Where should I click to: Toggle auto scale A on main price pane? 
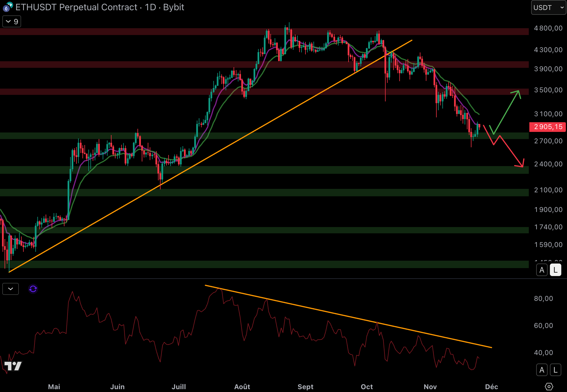point(542,270)
